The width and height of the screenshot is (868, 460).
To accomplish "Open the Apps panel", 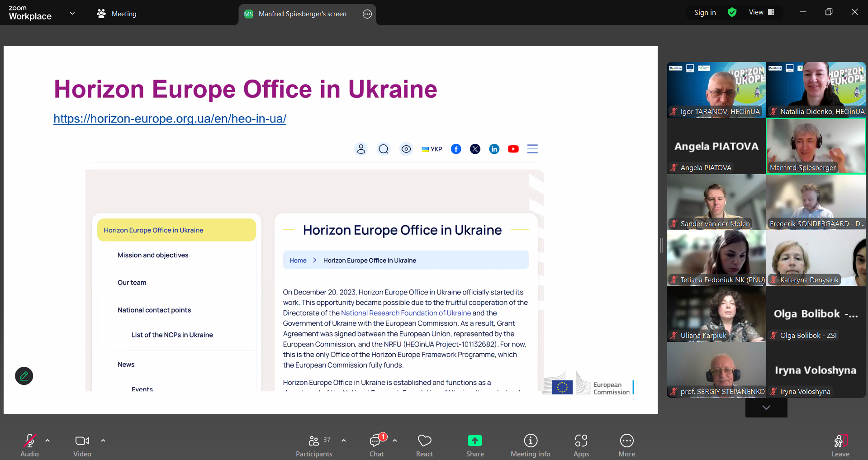I will (581, 445).
